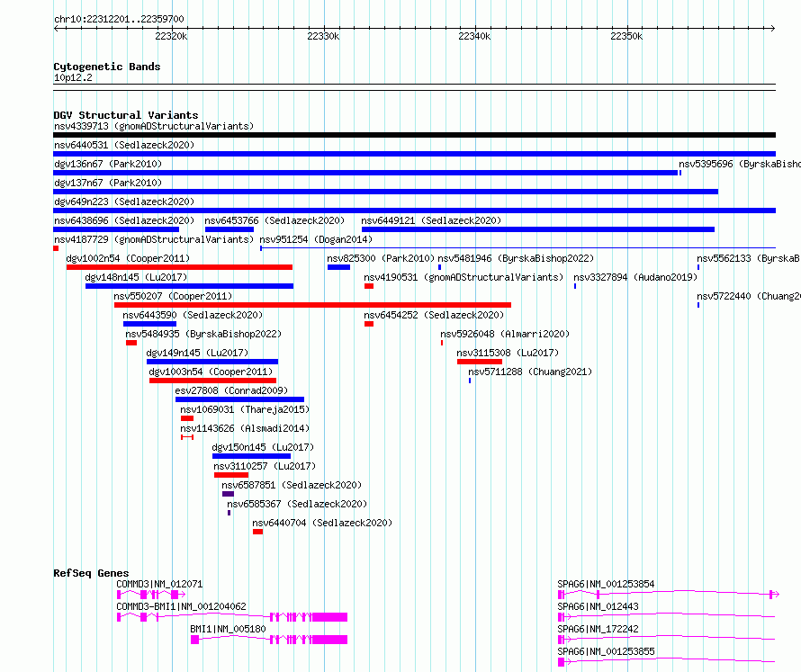Click the dgv149n145 Lu2017 blue bar
Image resolution: width=801 pixels, height=672 pixels.
(x=212, y=362)
